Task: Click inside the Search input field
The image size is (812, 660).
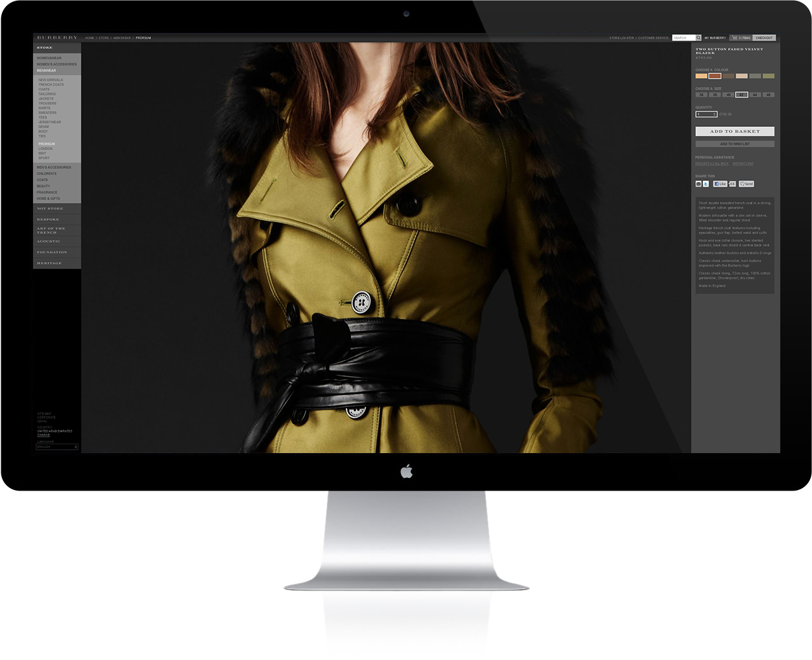Action: tap(683, 38)
